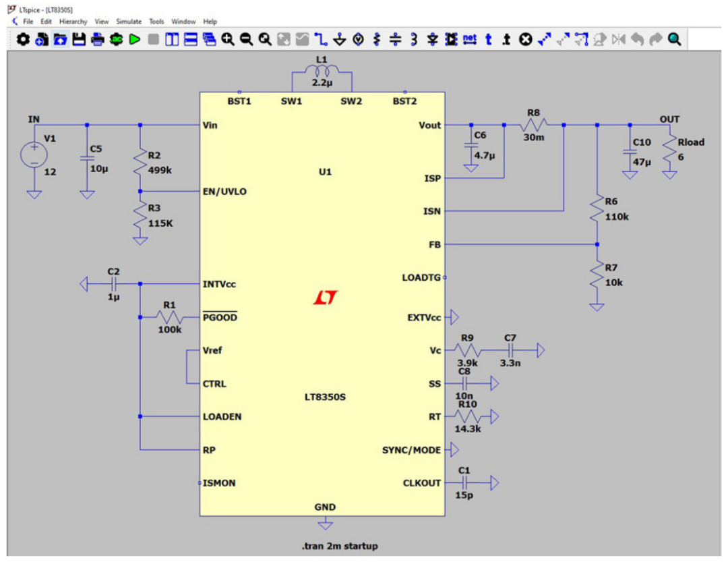Click the 10µ value of C5
This screenshot has height=564, width=728.
tap(99, 169)
